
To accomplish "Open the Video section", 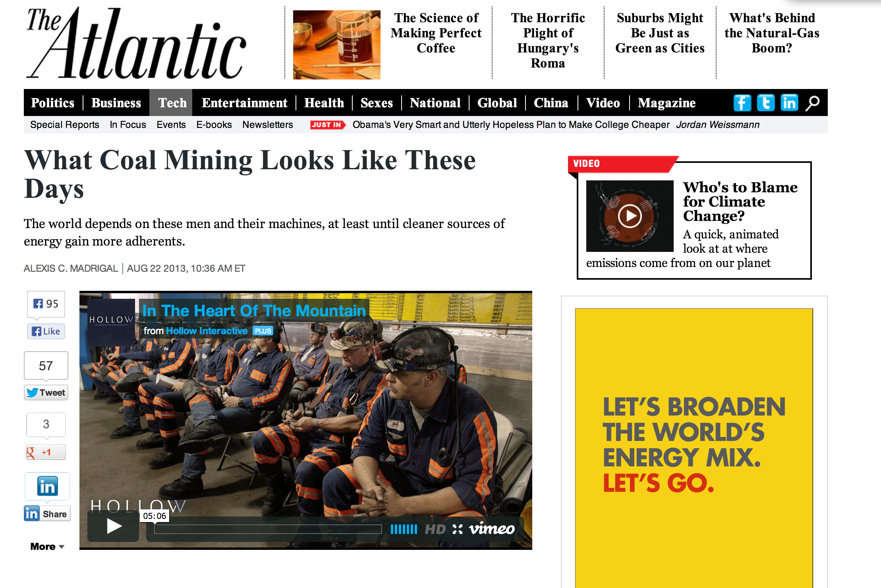I will [x=603, y=103].
